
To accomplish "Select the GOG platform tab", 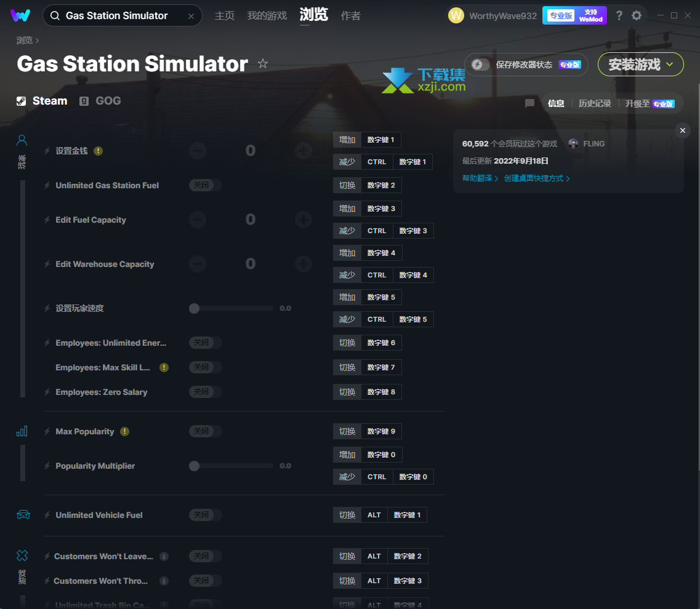I will click(x=100, y=101).
